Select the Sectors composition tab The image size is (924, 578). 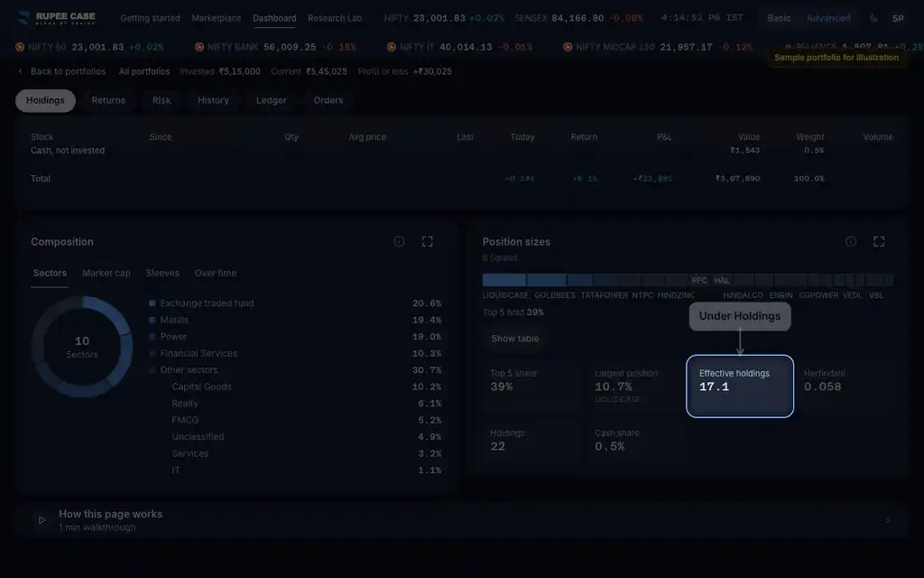pyautogui.click(x=50, y=273)
